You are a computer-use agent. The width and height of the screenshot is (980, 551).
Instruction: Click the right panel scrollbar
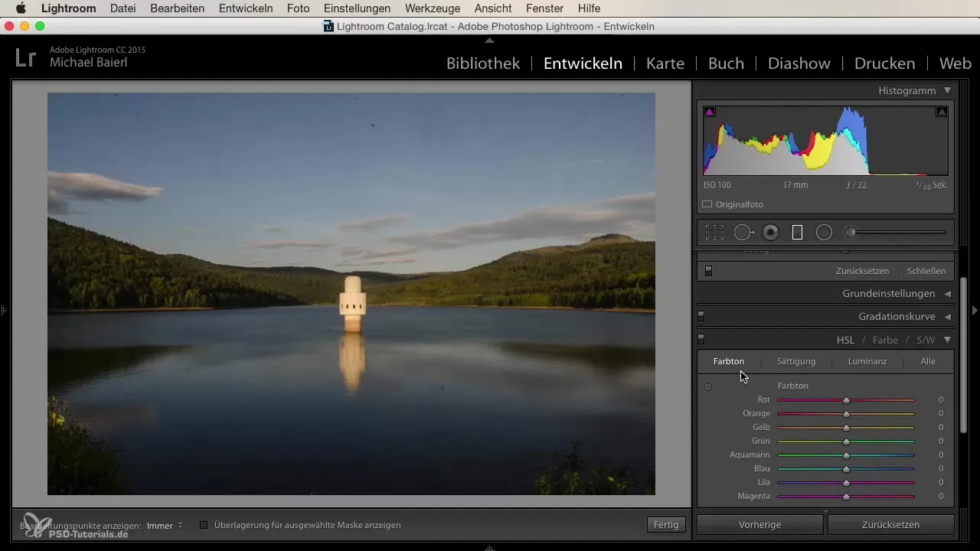click(963, 356)
